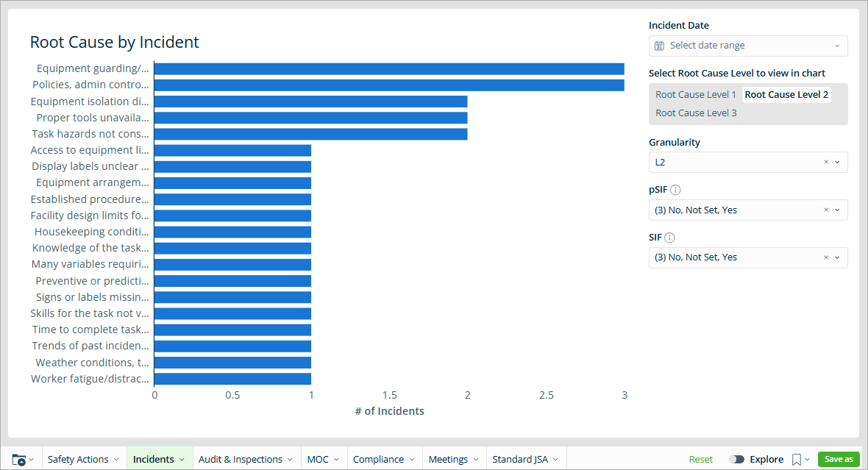The image size is (868, 470).
Task: Choose Root Cause Level 2 option
Action: coord(786,94)
